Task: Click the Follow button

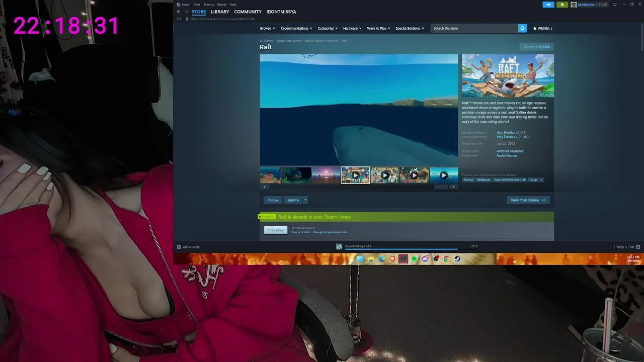Action: pos(273,200)
